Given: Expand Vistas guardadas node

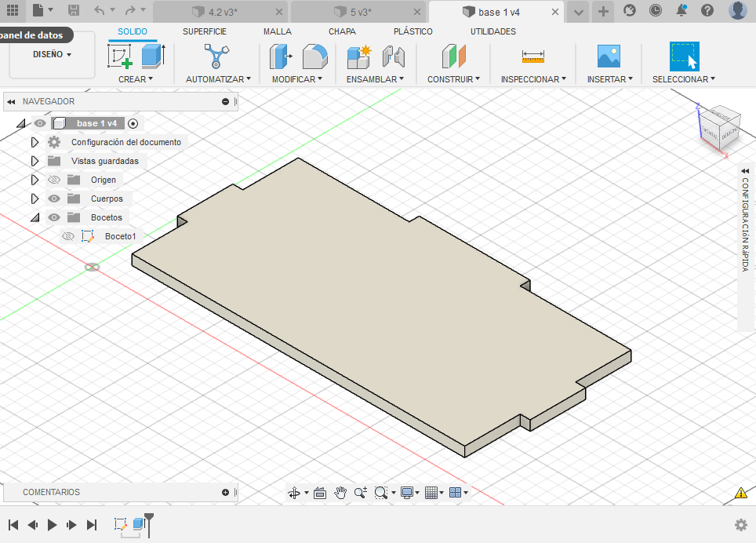Looking at the screenshot, I should coord(35,161).
